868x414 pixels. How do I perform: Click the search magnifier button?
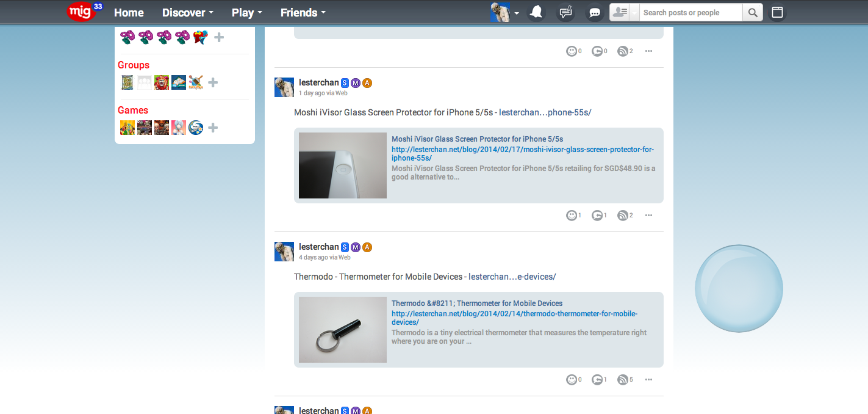(x=753, y=12)
